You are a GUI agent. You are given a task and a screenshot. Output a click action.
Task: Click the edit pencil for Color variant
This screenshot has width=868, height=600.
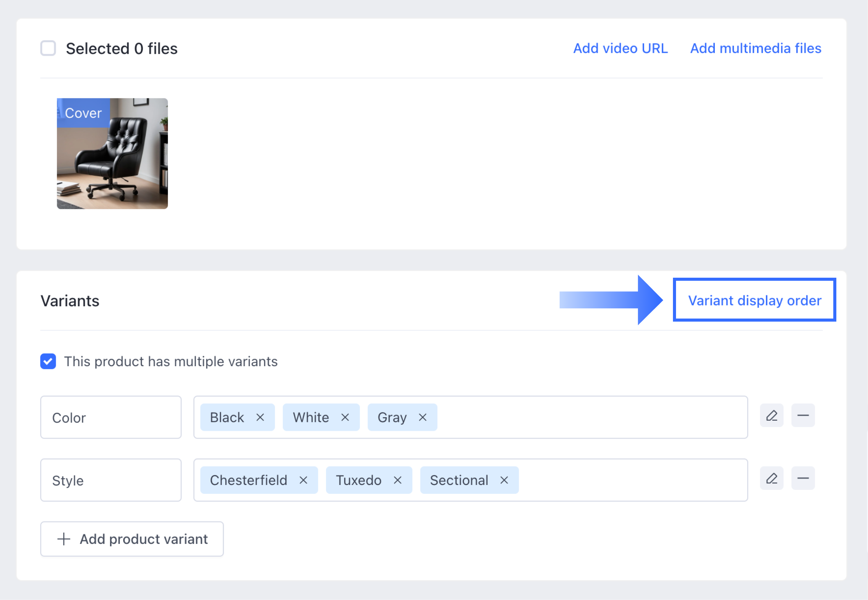coord(771,416)
